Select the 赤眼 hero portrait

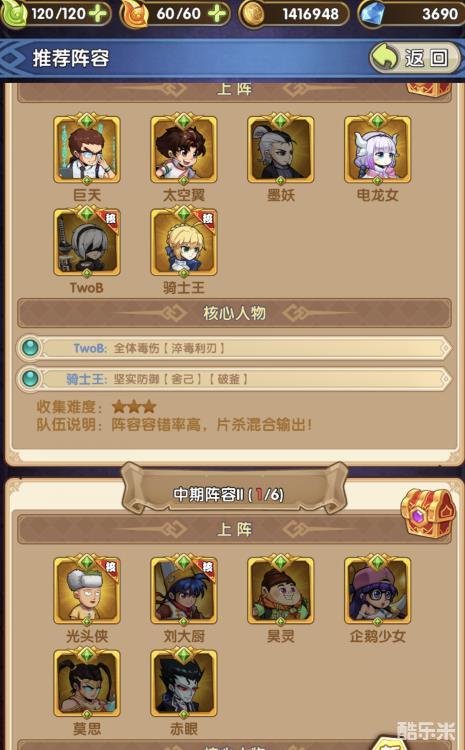point(184,684)
